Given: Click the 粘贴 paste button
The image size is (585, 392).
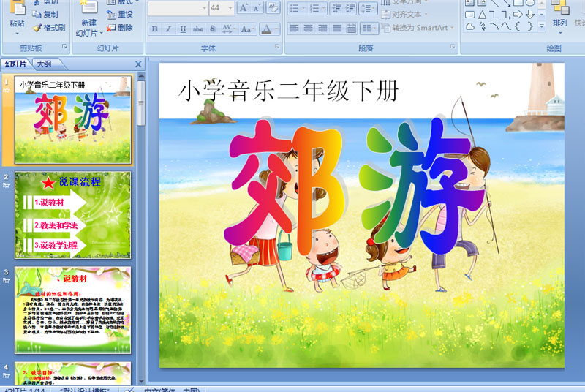Looking at the screenshot, I should tap(17, 15).
